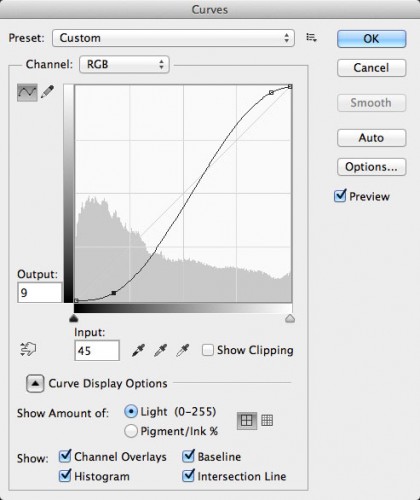This screenshot has width=420, height=500.
Task: Open the preset options menu icon
Action: (311, 38)
